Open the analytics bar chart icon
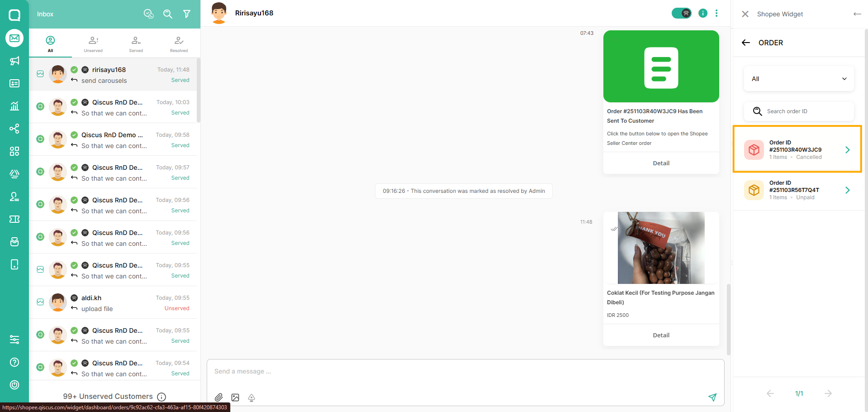The image size is (868, 412). (14, 106)
